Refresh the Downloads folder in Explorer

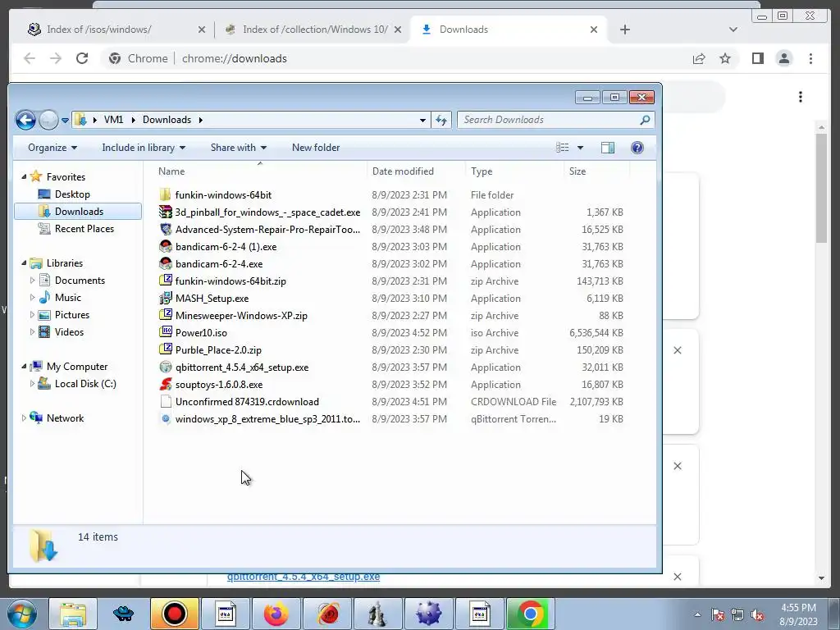pos(441,120)
